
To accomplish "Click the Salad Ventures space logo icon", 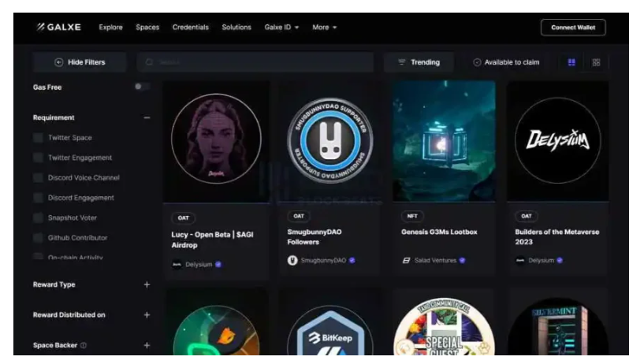I will (406, 260).
